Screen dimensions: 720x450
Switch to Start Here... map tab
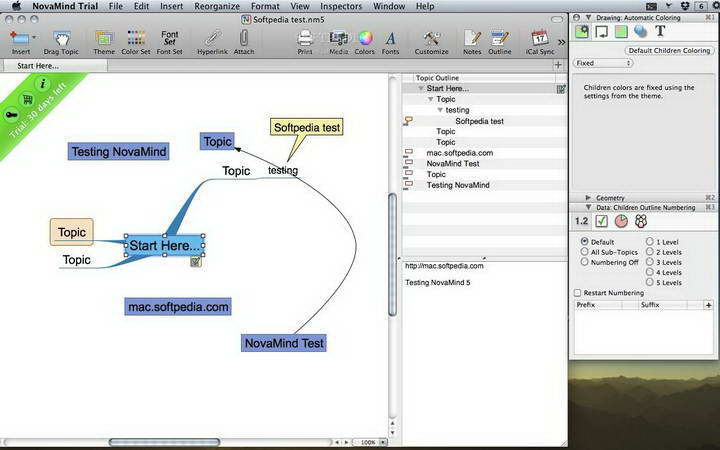pos(55,66)
